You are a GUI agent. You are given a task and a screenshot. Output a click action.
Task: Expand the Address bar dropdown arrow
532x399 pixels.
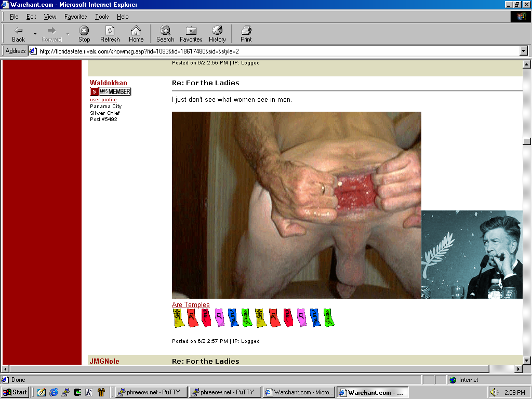(x=523, y=51)
